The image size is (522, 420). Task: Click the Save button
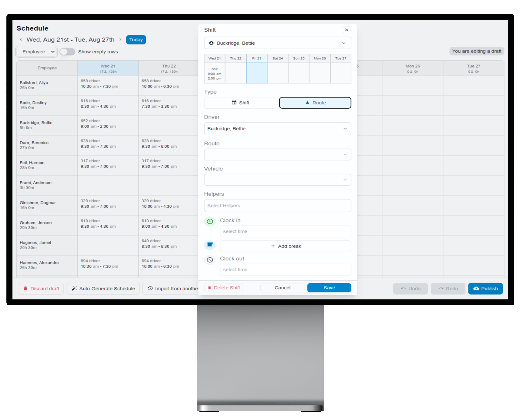tap(329, 288)
